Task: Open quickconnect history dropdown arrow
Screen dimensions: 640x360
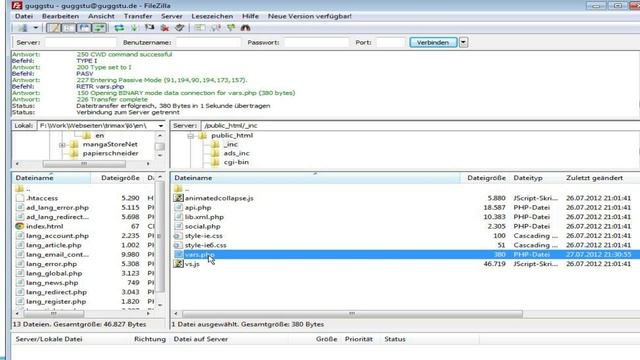Action: pyautogui.click(x=463, y=42)
